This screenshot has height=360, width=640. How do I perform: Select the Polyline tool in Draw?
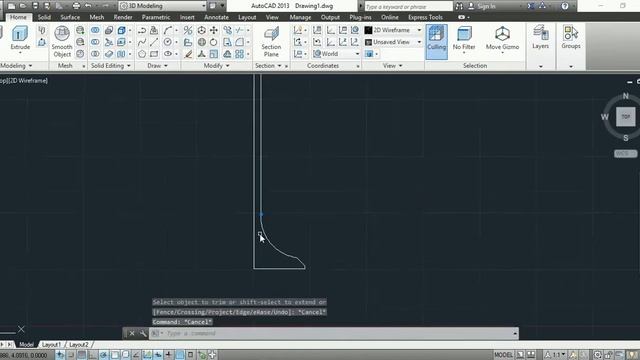coord(142,30)
